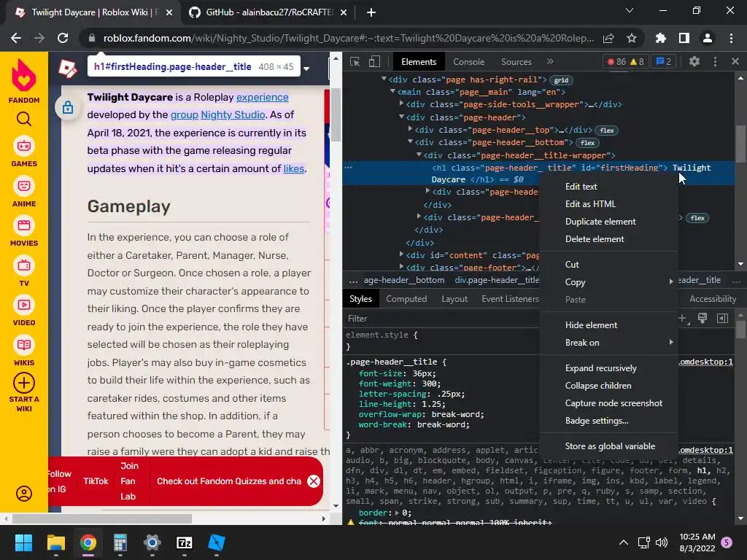The height and width of the screenshot is (560, 747).
Task: Open DevTools customize menu (three dots)
Action: (x=715, y=61)
